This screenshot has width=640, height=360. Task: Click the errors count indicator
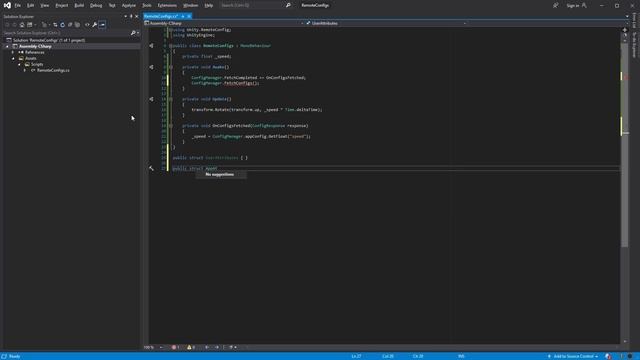coord(176,347)
